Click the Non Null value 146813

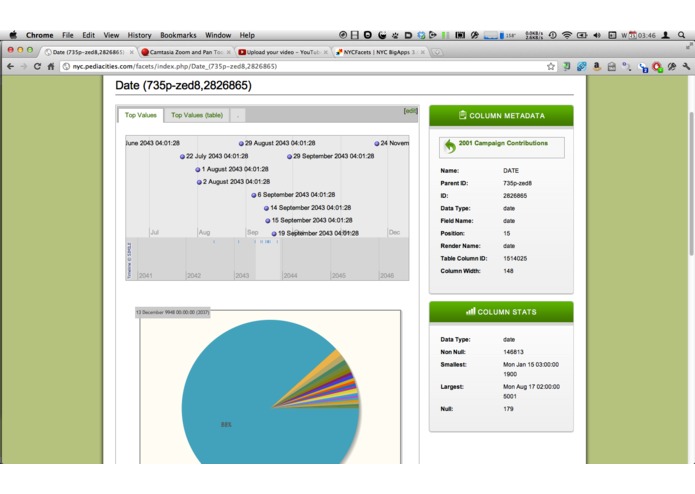pyautogui.click(x=513, y=352)
